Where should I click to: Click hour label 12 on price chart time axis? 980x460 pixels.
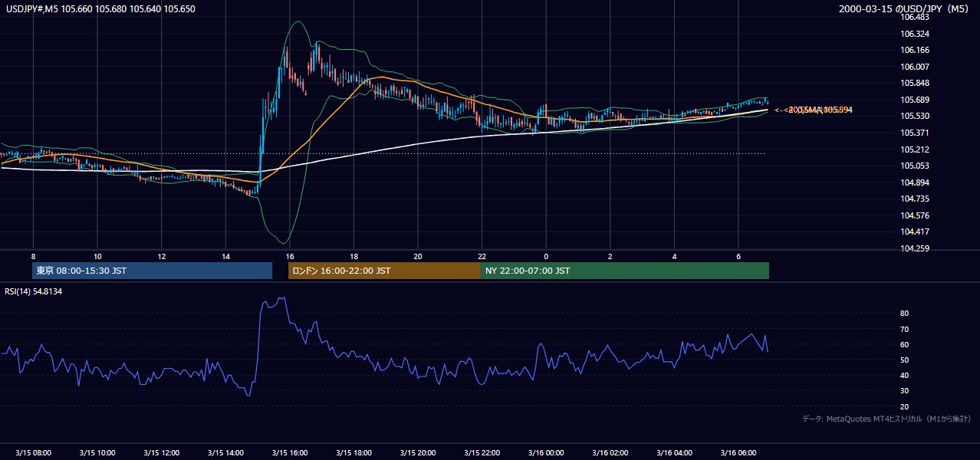click(x=161, y=256)
